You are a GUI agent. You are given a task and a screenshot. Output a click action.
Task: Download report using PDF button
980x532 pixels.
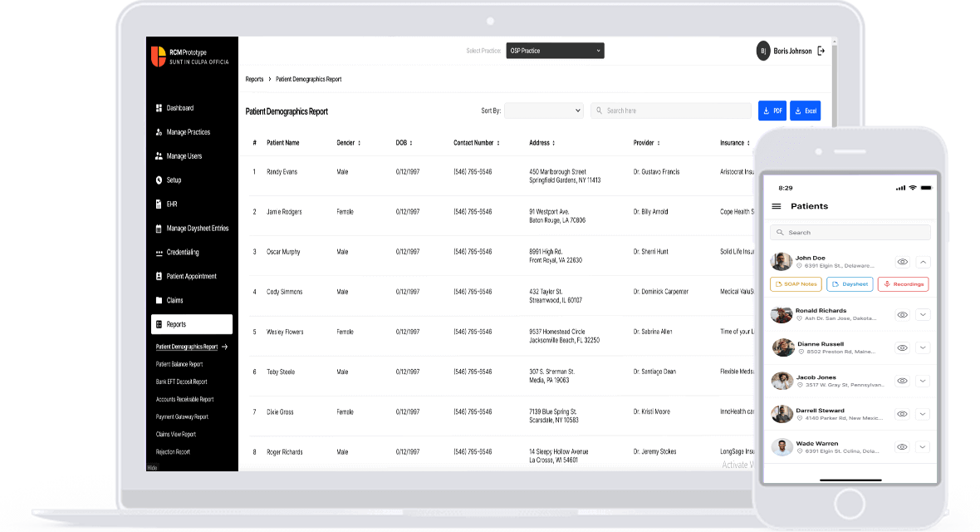tap(772, 111)
